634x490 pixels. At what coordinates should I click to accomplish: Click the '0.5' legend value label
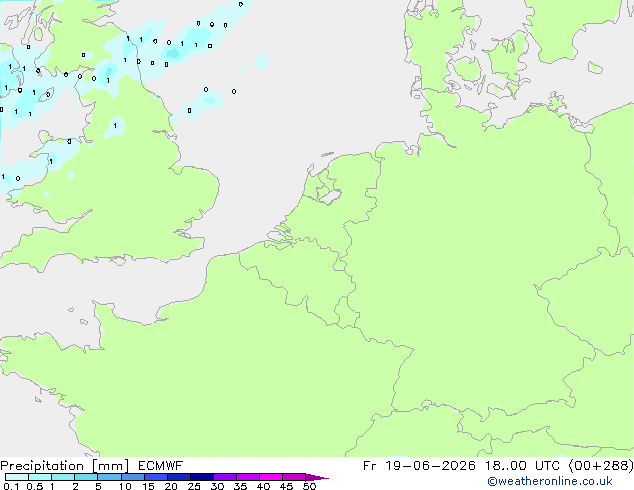coord(35,486)
